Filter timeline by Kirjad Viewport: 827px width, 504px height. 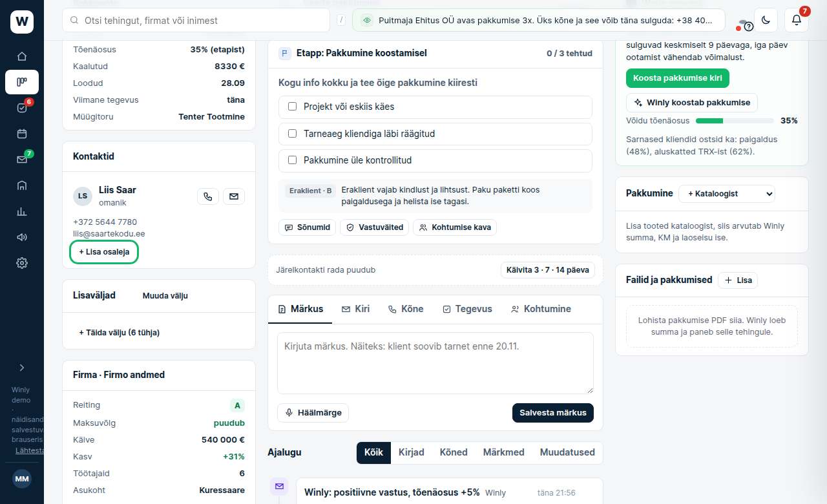tap(412, 452)
